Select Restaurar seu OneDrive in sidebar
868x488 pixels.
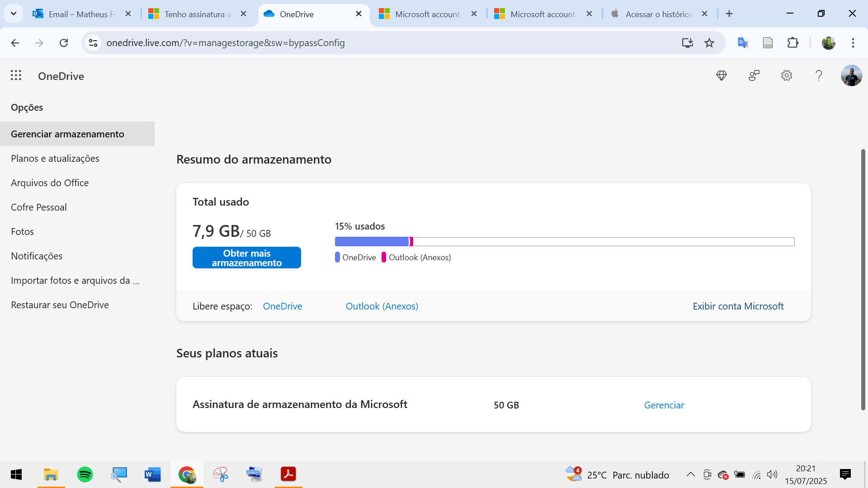(60, 305)
